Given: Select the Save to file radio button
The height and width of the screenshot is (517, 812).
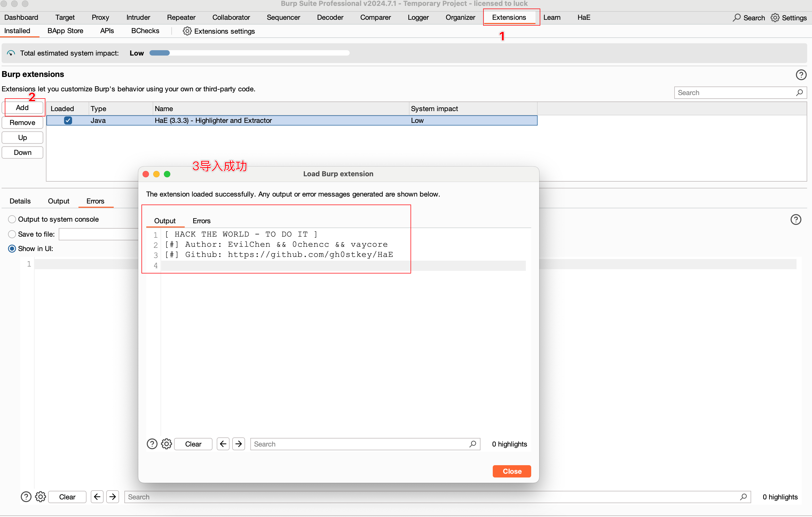Looking at the screenshot, I should tap(12, 234).
